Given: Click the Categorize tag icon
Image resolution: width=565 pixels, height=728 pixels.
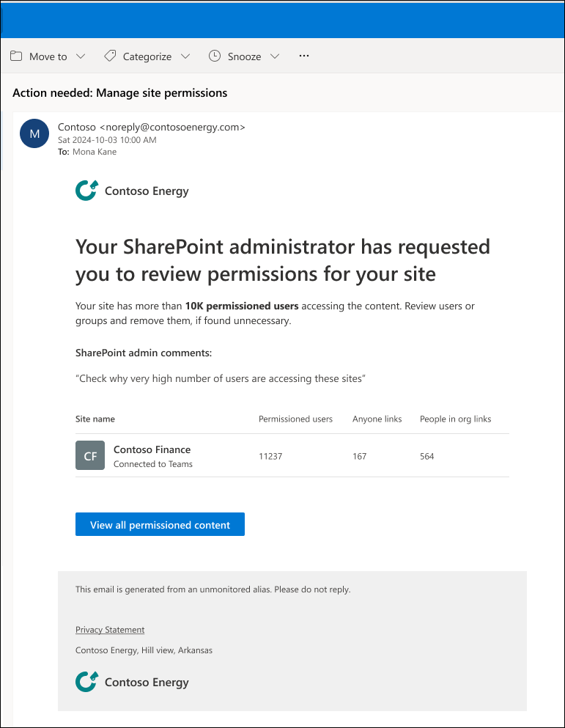Looking at the screenshot, I should (x=110, y=56).
